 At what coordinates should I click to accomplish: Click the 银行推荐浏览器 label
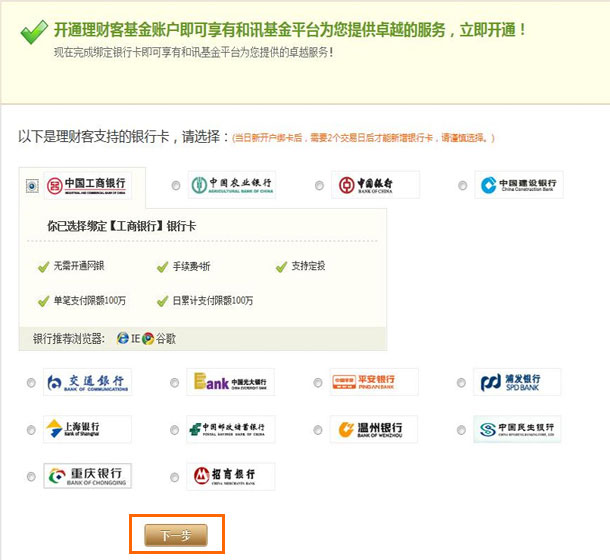69,339
